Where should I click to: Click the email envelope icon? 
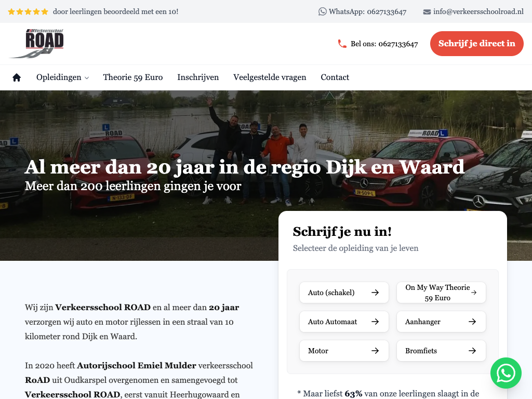click(x=427, y=12)
